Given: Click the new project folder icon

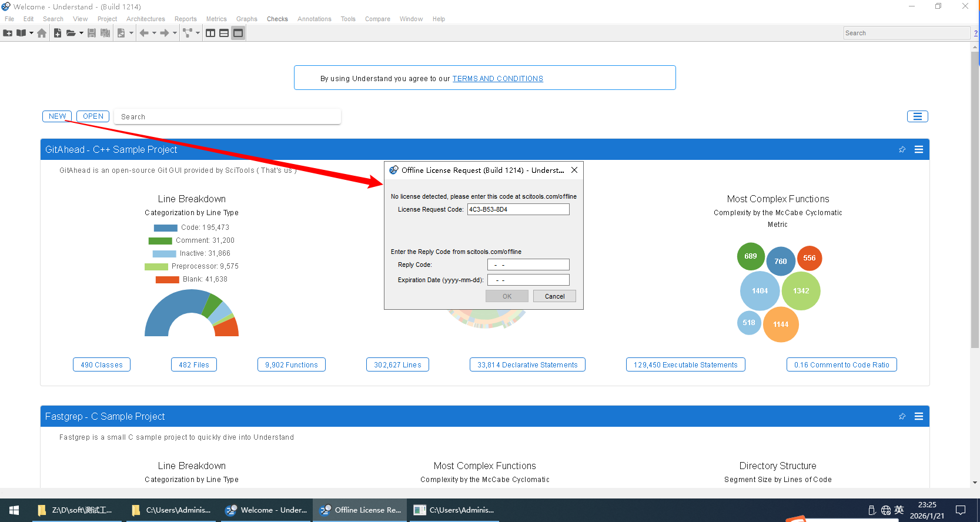Looking at the screenshot, I should coord(8,34).
